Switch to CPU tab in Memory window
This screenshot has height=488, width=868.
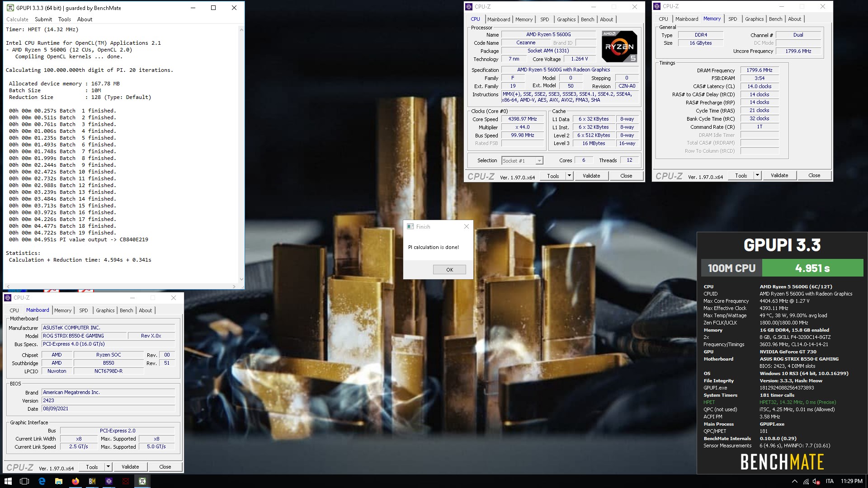(663, 19)
